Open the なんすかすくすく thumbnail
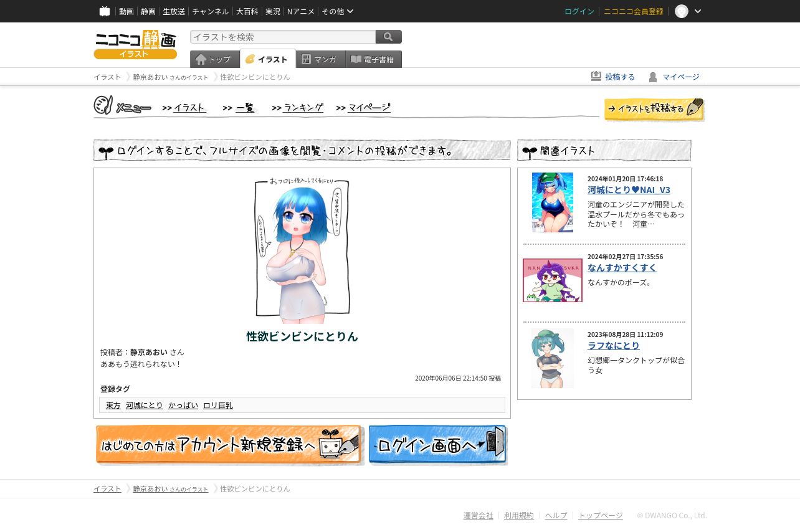 553,280
